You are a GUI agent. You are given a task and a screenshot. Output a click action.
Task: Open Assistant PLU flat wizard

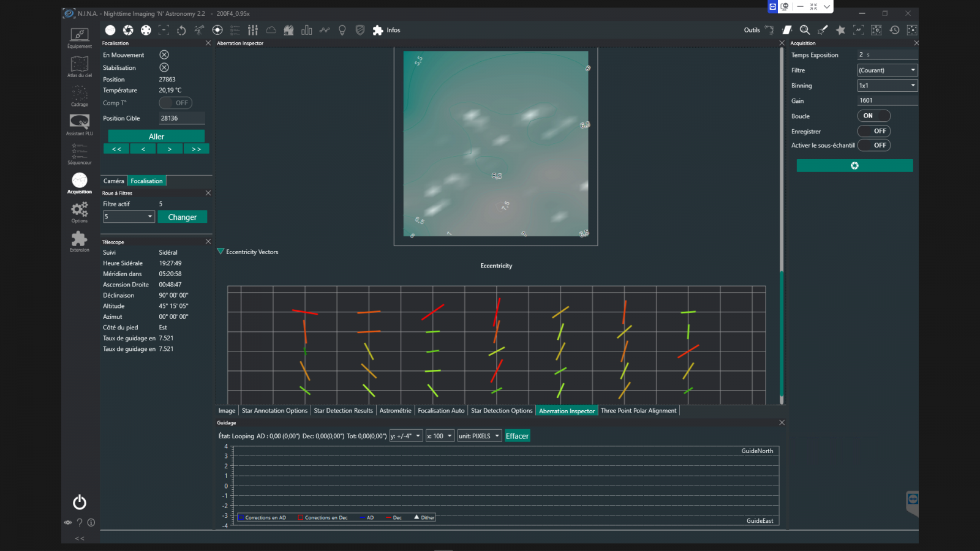pos(80,125)
